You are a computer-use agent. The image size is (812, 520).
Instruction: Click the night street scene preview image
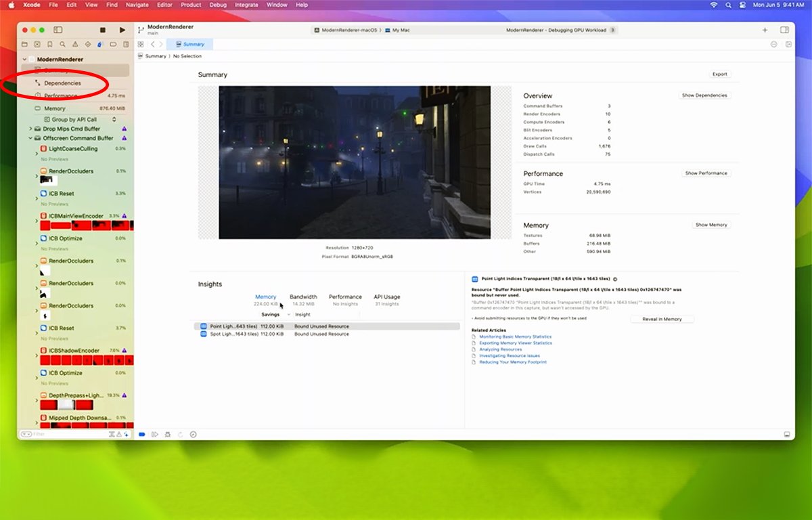point(355,162)
